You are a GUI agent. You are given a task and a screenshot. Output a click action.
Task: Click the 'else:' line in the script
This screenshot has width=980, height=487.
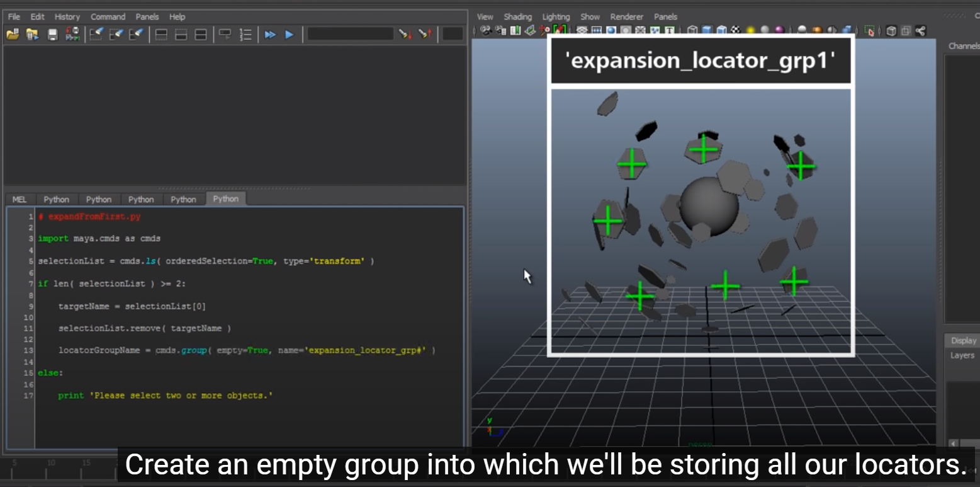[x=50, y=373]
